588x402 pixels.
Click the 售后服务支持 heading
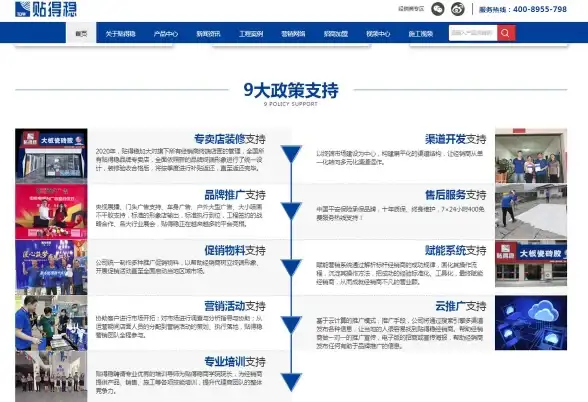[x=455, y=195]
